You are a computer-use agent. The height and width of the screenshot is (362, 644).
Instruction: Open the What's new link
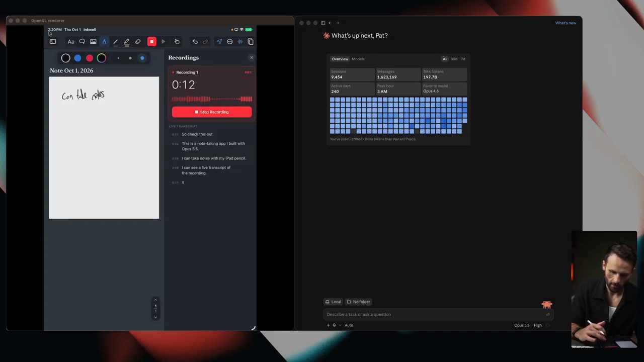click(566, 23)
